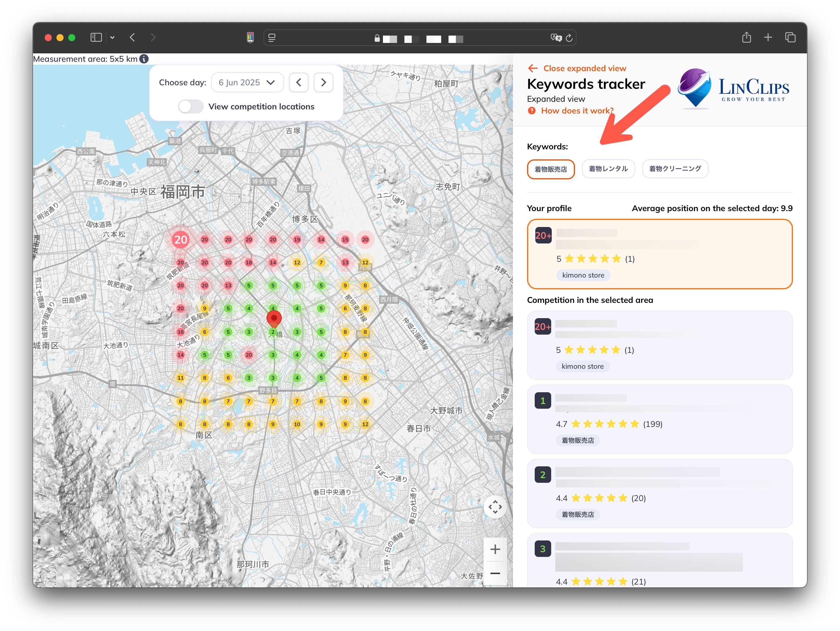Screen dimensions: 840x631
Task: Click the Average position on selected day text
Action: pos(712,208)
